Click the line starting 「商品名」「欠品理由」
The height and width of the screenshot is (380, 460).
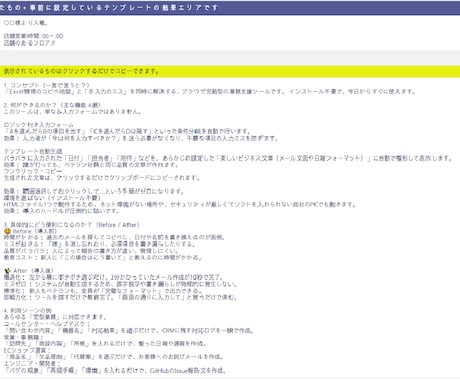pyautogui.click(x=114, y=357)
